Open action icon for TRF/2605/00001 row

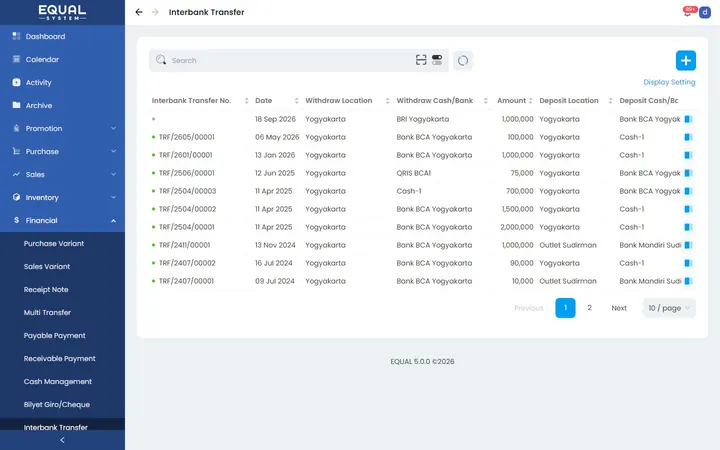coord(688,137)
